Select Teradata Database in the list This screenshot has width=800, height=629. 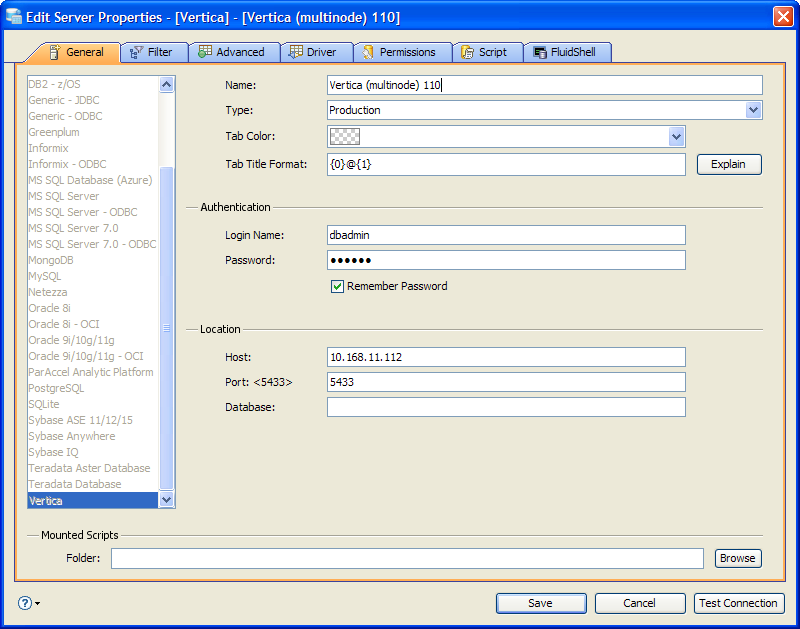point(93,484)
